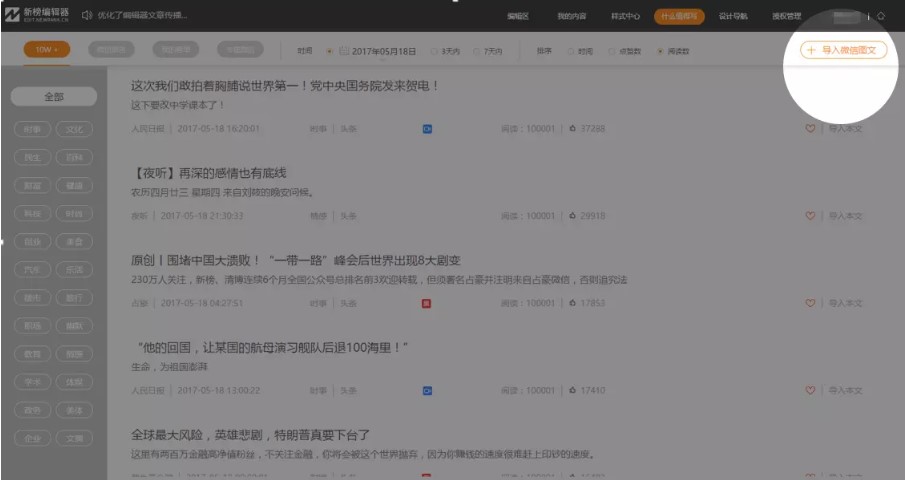Open the 样式中心 menu item

point(625,16)
